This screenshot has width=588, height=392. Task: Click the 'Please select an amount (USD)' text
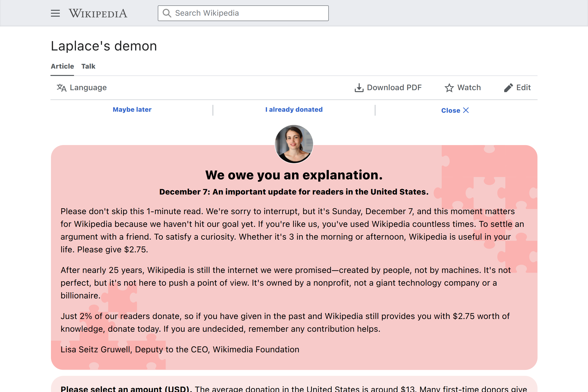coord(126,389)
